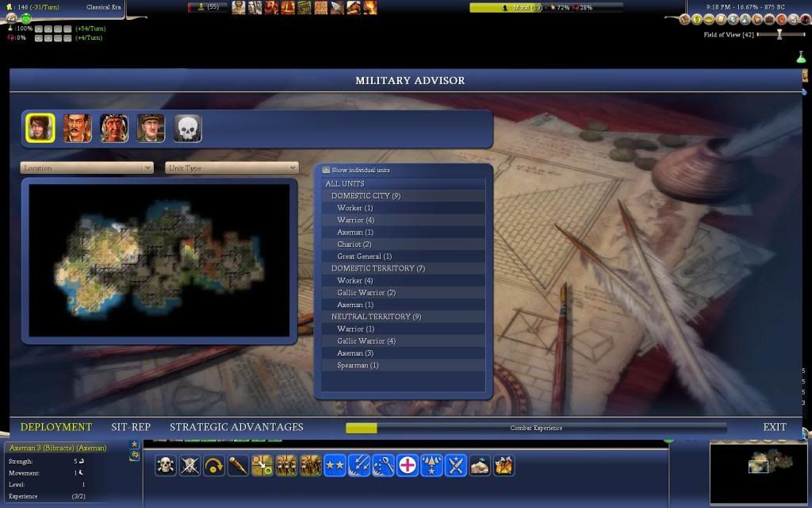Screen dimensions: 812x508
Task: Click the go-to move arrow action icon
Action: (x=262, y=465)
